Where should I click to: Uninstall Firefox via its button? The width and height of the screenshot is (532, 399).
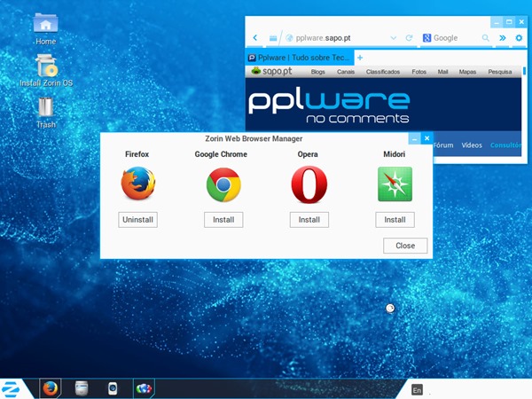coord(137,220)
